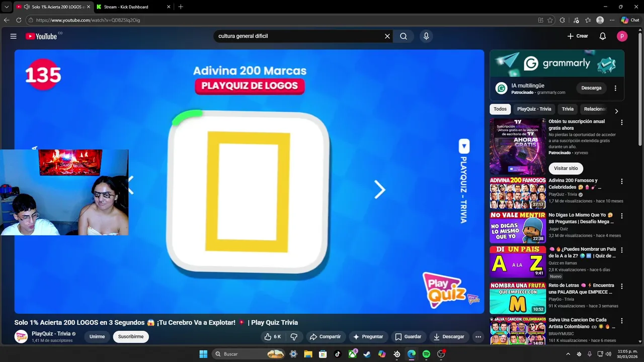Open the favorites list icon
This screenshot has width=644, height=362.
[588, 20]
